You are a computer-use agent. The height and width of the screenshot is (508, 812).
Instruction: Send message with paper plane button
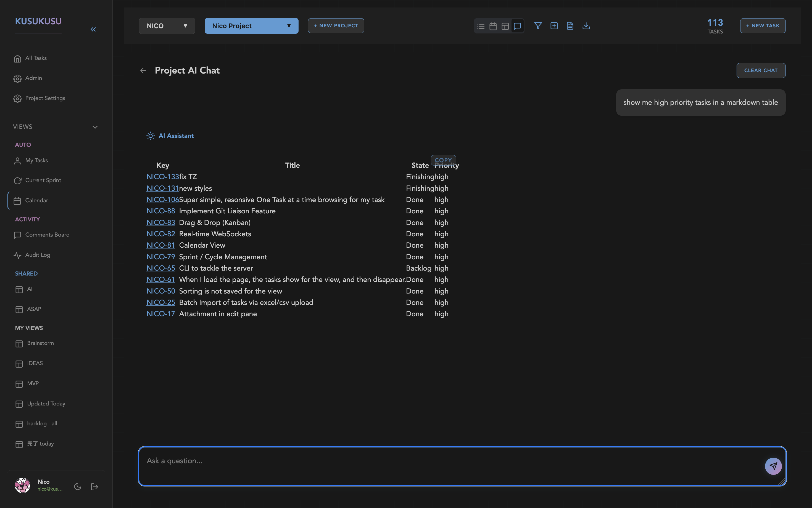pos(773,466)
